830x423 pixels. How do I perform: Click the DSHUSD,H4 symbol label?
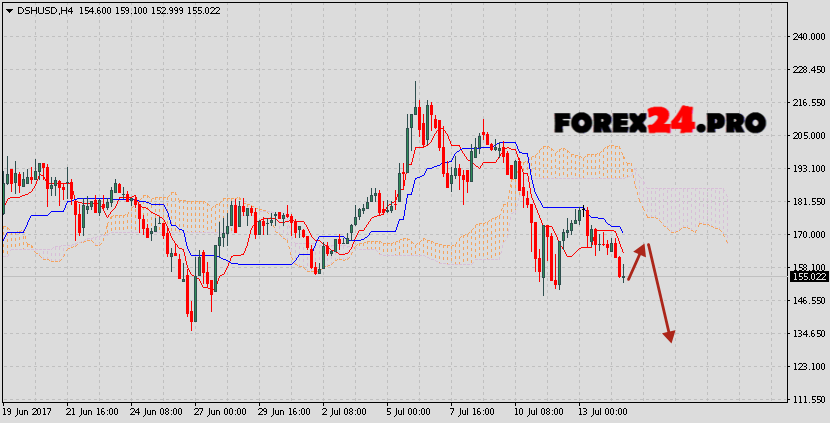click(43, 10)
